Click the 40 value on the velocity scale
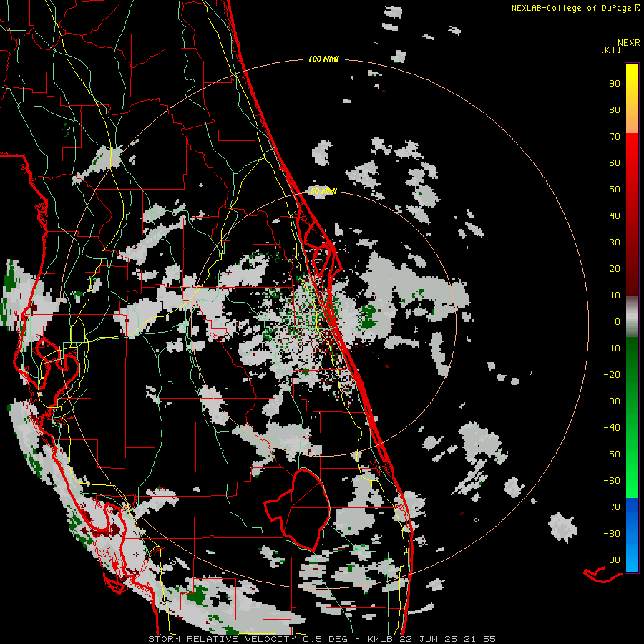Screen dimensions: 644x644 click(x=615, y=216)
